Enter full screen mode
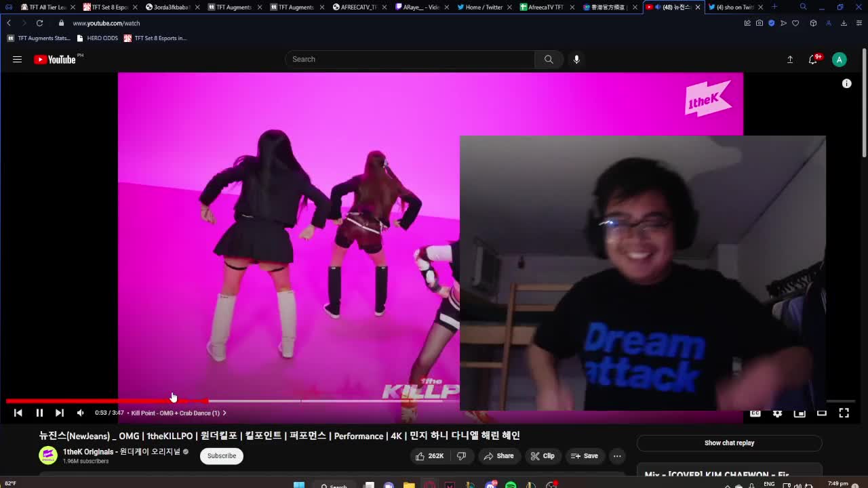The image size is (868, 488). (x=844, y=413)
